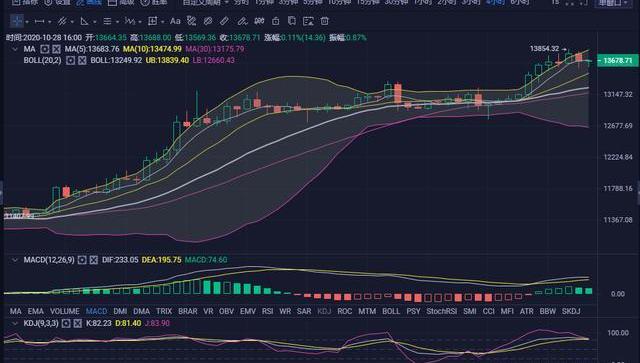This screenshot has height=363, width=640.
Task: Collapse the MA indicator legend chevron
Action: click(x=15, y=49)
